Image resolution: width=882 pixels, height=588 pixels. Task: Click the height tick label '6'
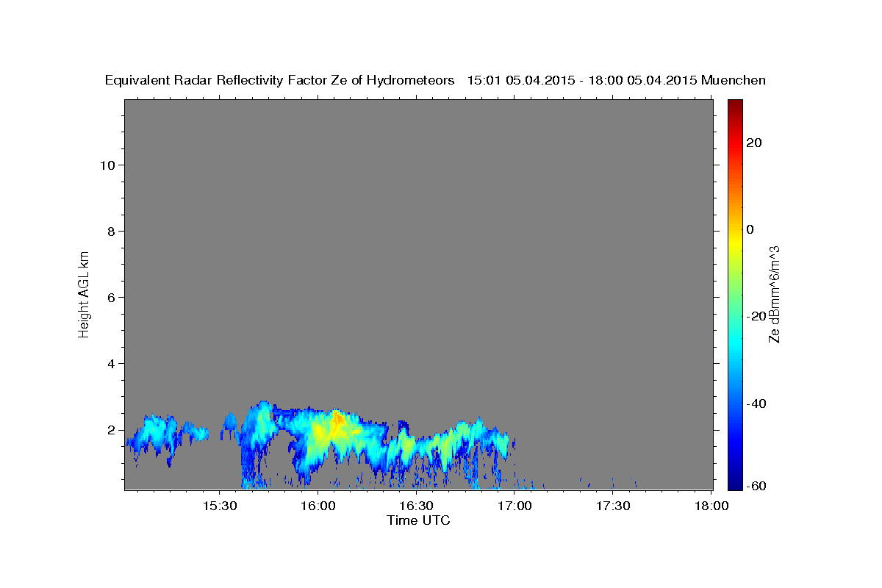point(111,298)
